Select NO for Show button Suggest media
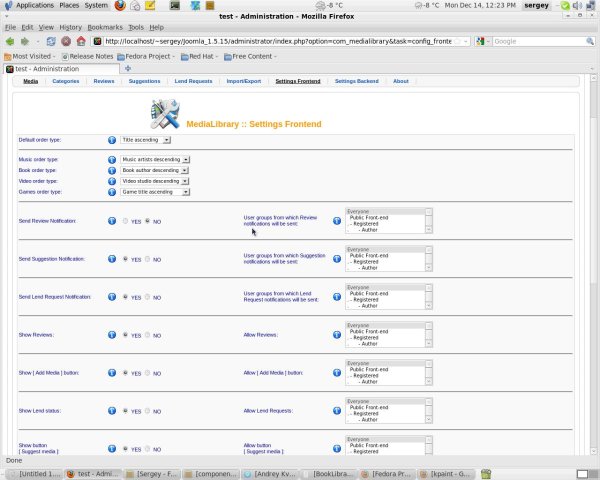Viewport: 600px width, 480px height. 147,448
